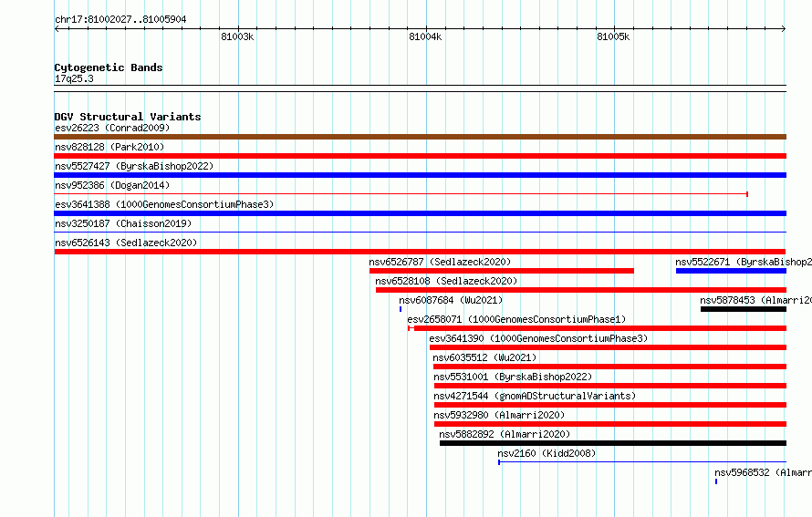This screenshot has width=812, height=517.
Task: Click the thin red nsv952386 line
Action: pos(401,194)
